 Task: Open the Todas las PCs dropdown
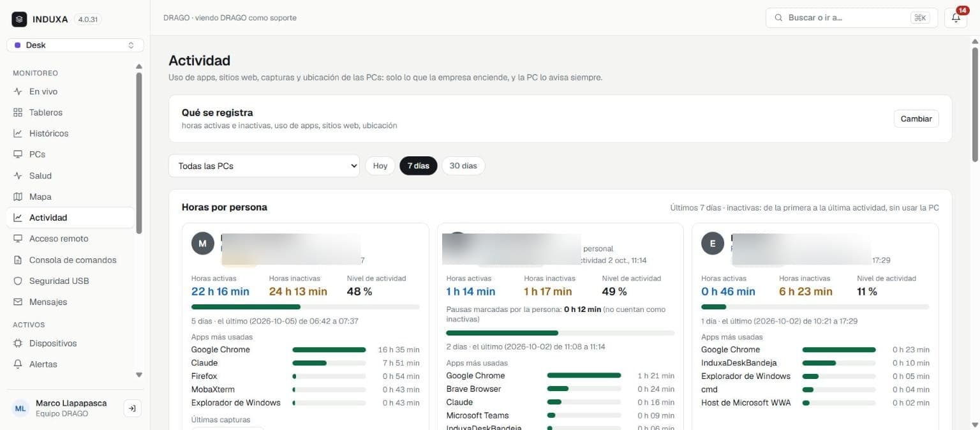coord(264,166)
